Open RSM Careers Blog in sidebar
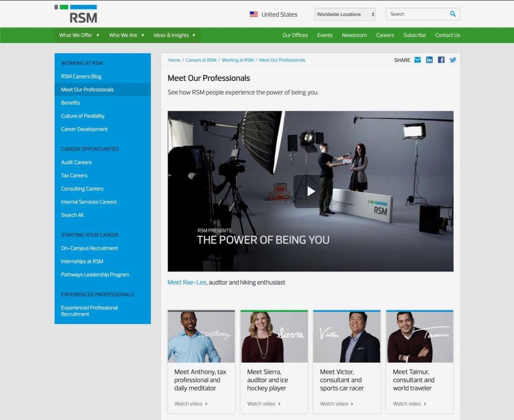This screenshot has width=514, height=420. 81,76
